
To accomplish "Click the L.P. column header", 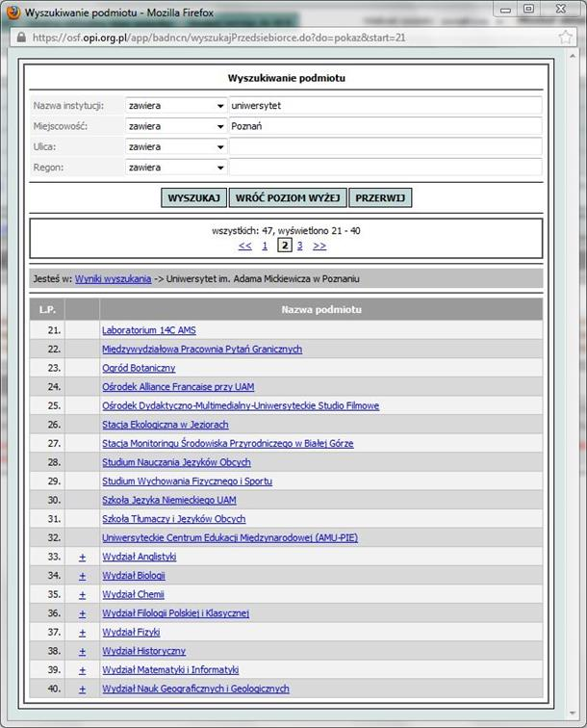I will (x=47, y=310).
